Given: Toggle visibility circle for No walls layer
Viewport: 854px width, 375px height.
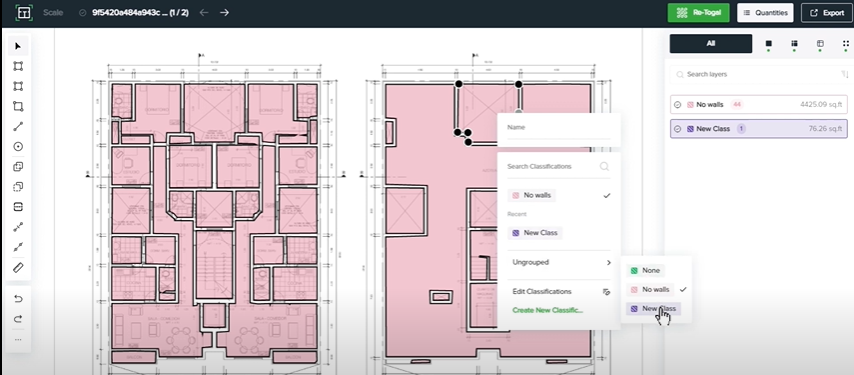Looking at the screenshot, I should (678, 104).
